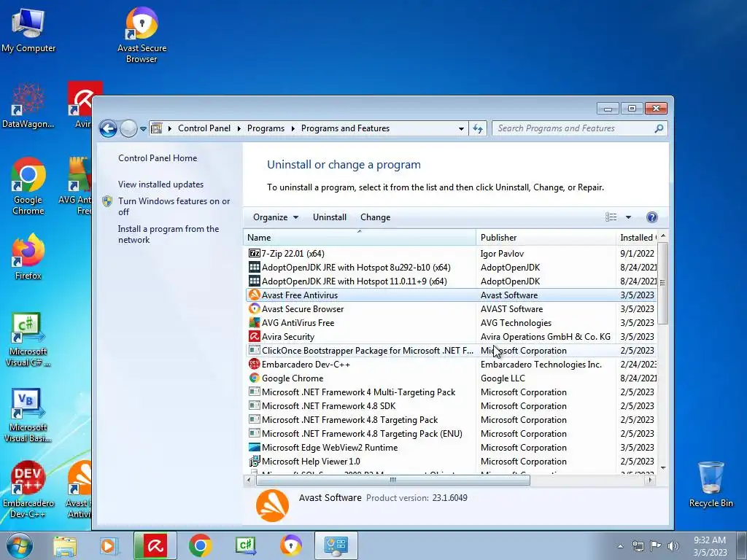Refresh the Programs and Features list
Viewport: 747px width, 560px height.
478,128
